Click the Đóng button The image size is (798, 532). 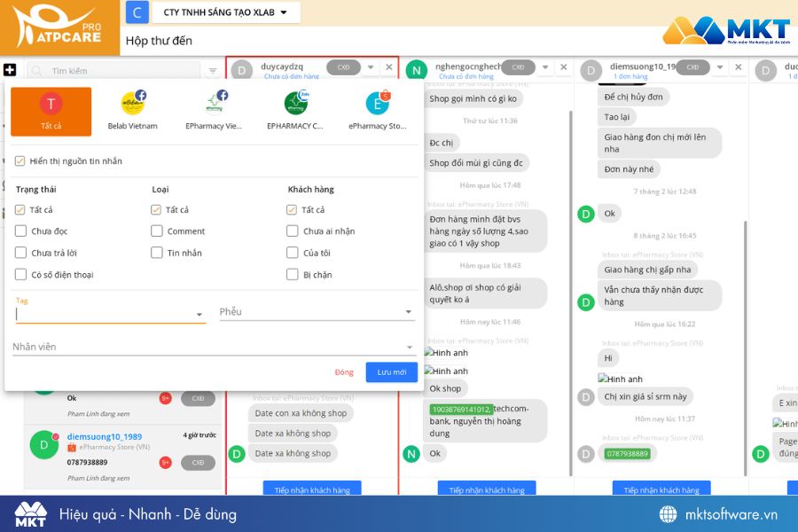[344, 372]
